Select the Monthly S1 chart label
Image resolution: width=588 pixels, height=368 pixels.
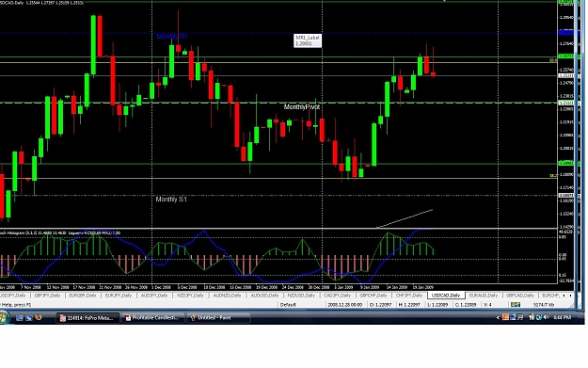(x=171, y=200)
